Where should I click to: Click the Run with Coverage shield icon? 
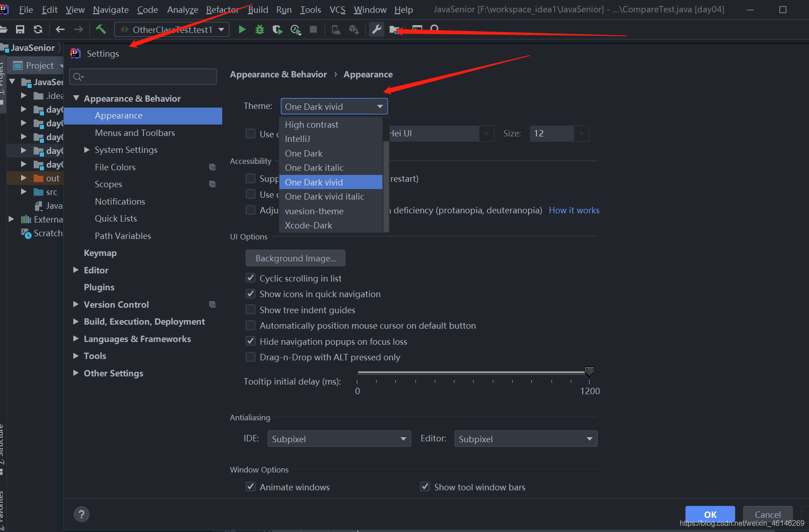click(x=277, y=30)
